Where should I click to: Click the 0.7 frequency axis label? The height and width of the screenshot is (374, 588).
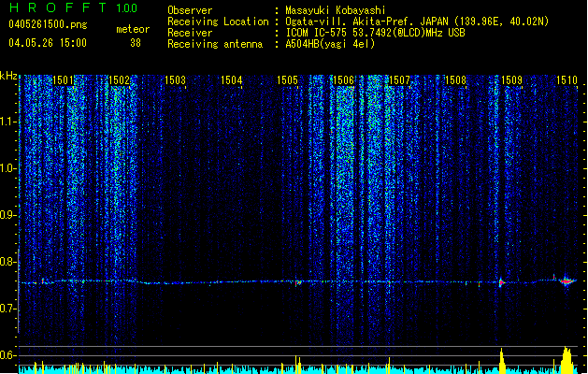pos(8,309)
